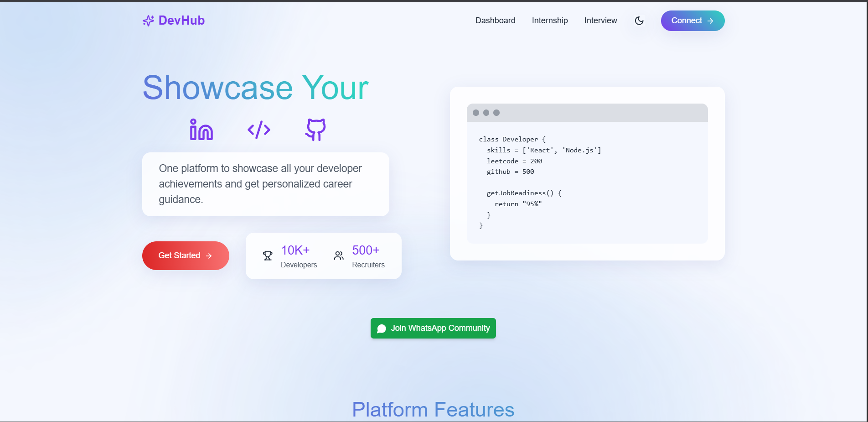Select the LinkedIn icon under the headline

[x=201, y=130]
